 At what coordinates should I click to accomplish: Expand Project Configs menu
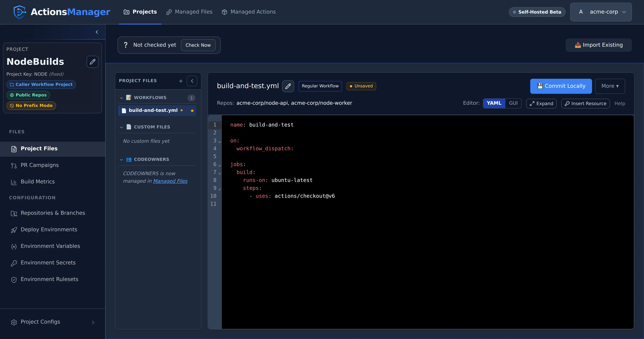coord(53,322)
